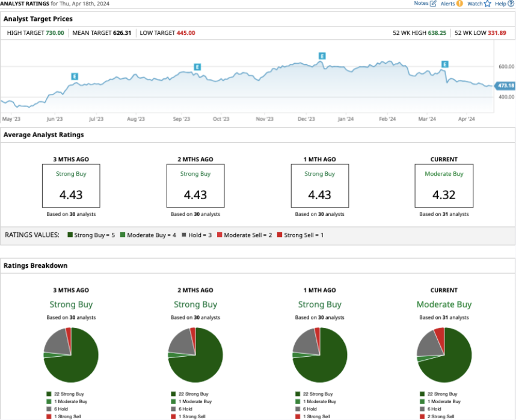Select the earnings E marker near Dec '23
Screen dimensions: 516x420
pyautogui.click(x=322, y=56)
